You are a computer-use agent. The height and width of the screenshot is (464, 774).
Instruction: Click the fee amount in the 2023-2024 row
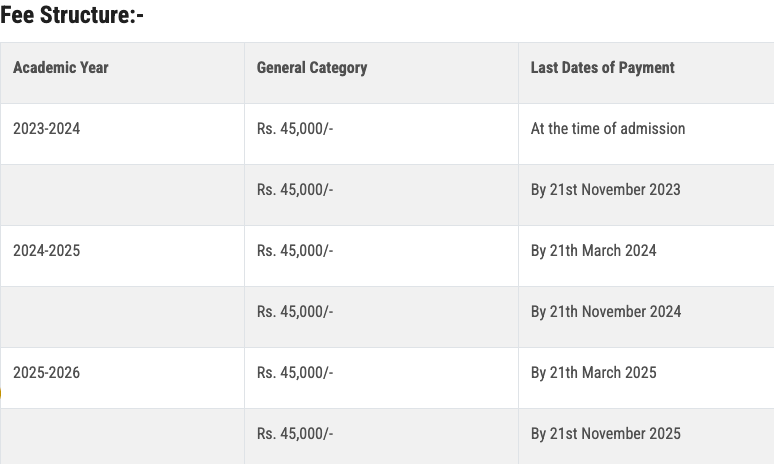[295, 129]
